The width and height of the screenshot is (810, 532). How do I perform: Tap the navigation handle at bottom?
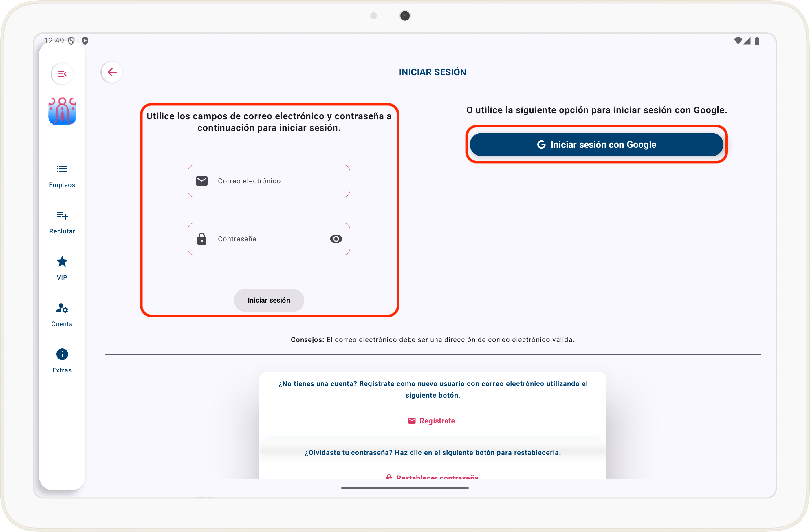click(405, 488)
